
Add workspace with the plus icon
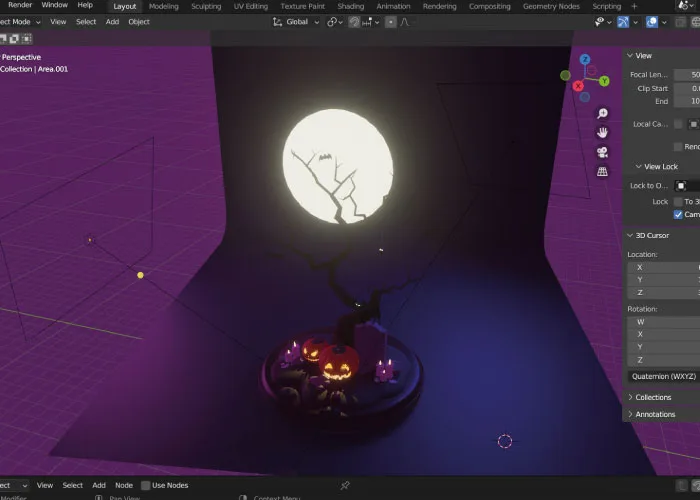(634, 6)
